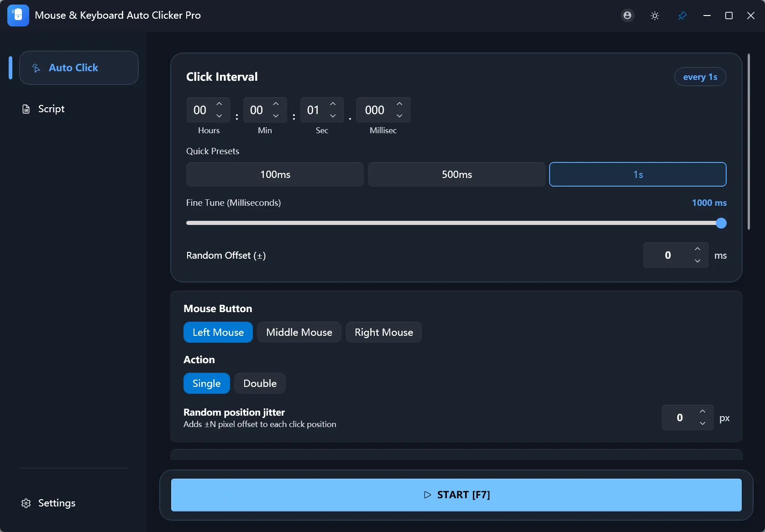The height and width of the screenshot is (532, 765).
Task: Click the Auto Click cursor icon in sidebar
Action: 36,68
